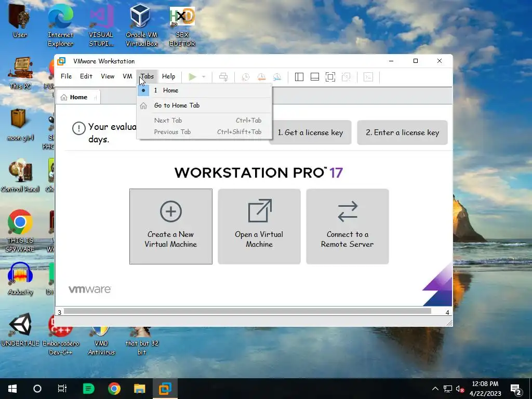Expand the system tray hidden icons chevron
The image size is (532, 399).
point(435,389)
